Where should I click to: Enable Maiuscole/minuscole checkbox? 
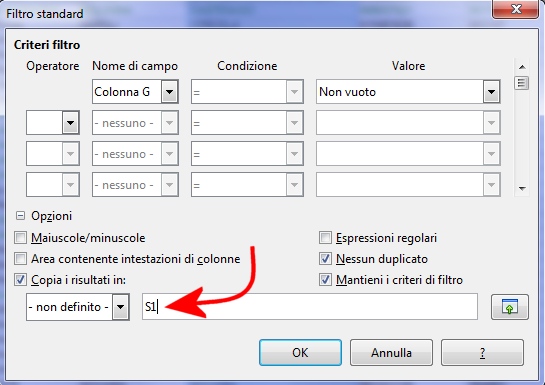click(x=20, y=238)
